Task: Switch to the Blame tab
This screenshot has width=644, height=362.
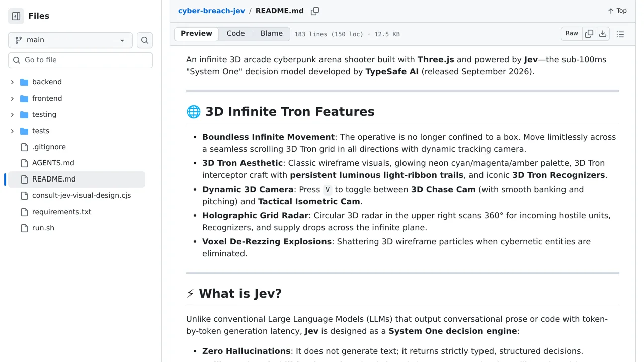Action: [x=272, y=34]
